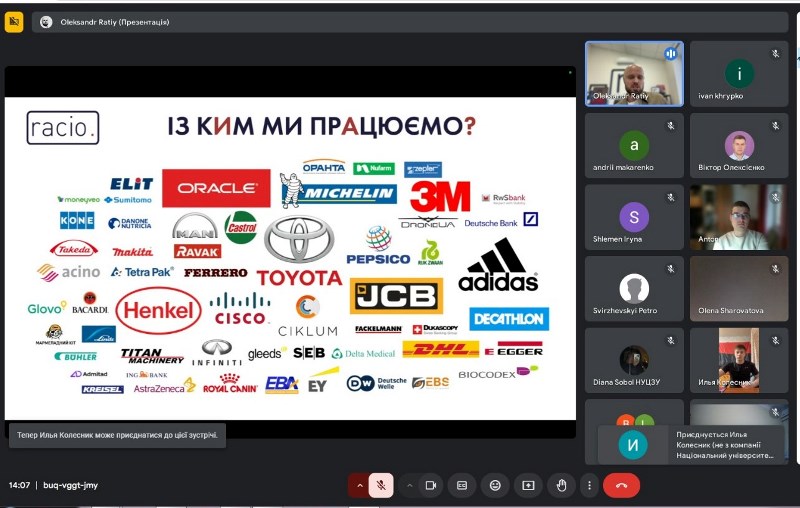Viewport: 800px width, 508px height.
Task: Click the racio. logo on the slide
Action: click(63, 128)
